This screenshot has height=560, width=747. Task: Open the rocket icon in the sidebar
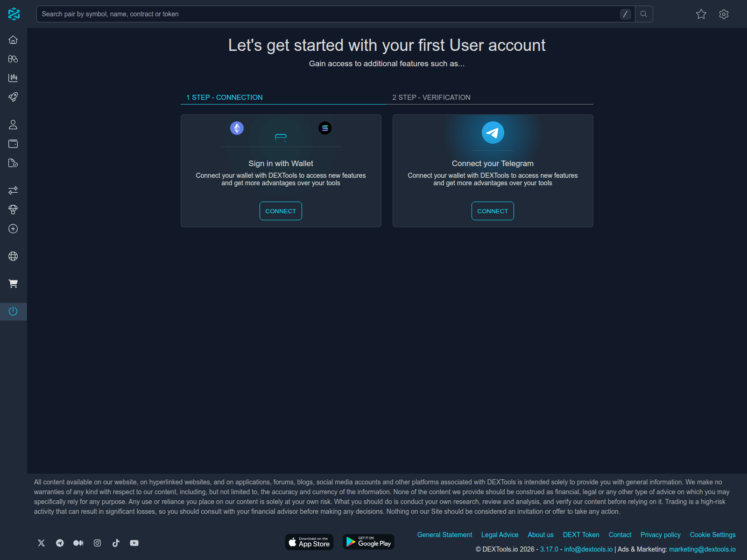pos(13,97)
